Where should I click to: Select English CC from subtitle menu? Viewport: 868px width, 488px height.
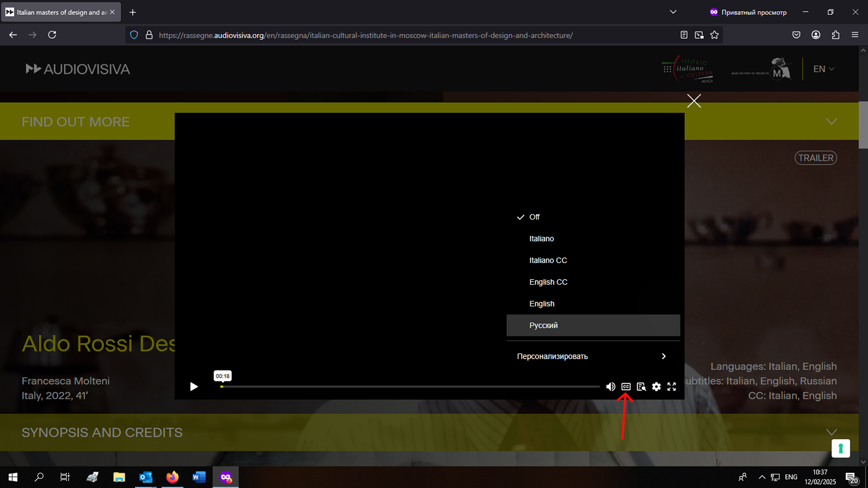click(x=548, y=282)
